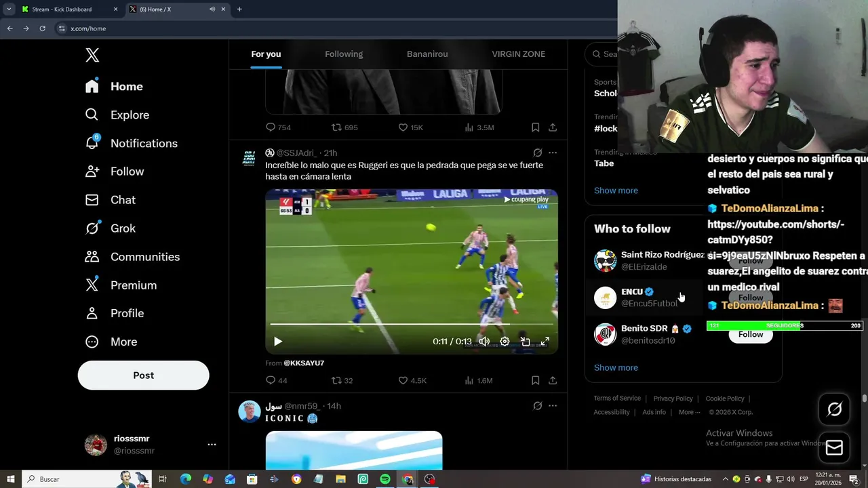The width and height of the screenshot is (868, 488).
Task: Open Grok action on @nmr59_ post
Action: coord(537,406)
